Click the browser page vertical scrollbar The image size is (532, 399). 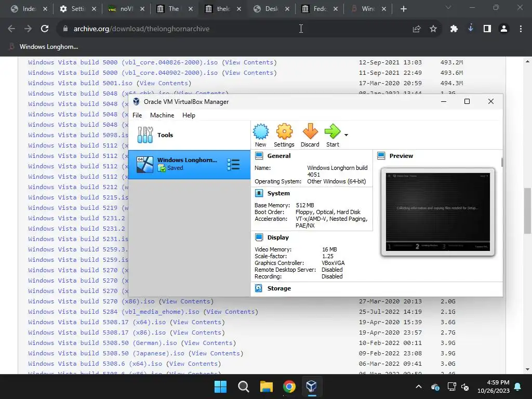pyautogui.click(x=527, y=210)
